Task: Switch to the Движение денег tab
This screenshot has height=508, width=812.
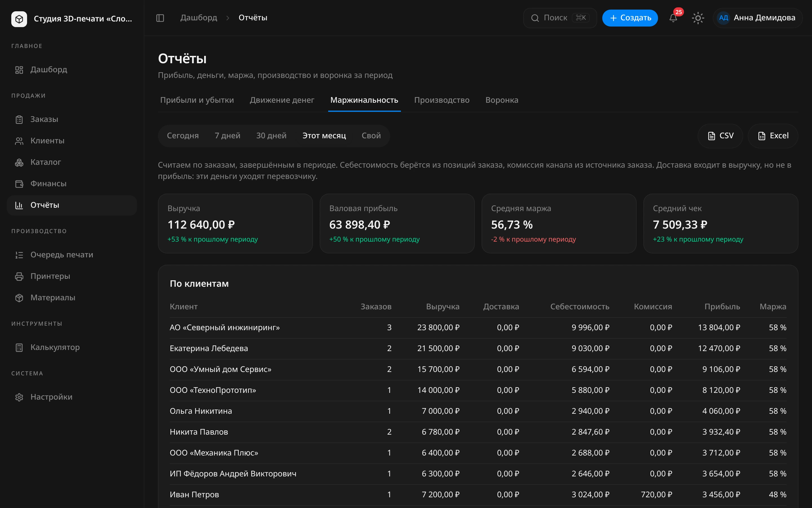Action: 282,100
